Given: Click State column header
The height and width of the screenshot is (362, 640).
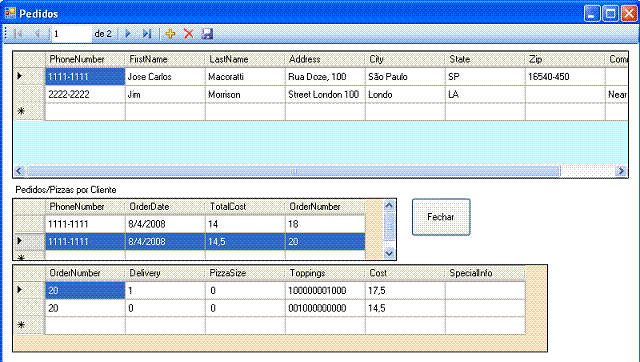Looking at the screenshot, I should pos(484,59).
